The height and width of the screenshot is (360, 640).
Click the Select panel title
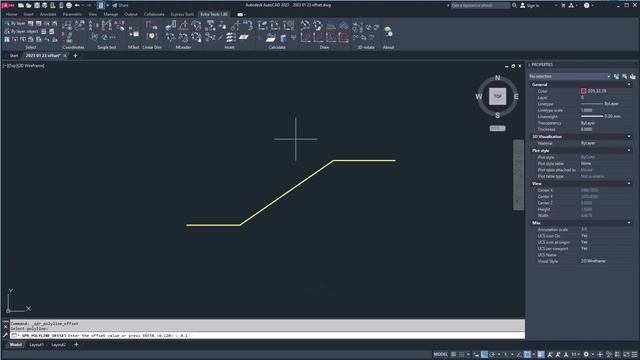point(31,47)
